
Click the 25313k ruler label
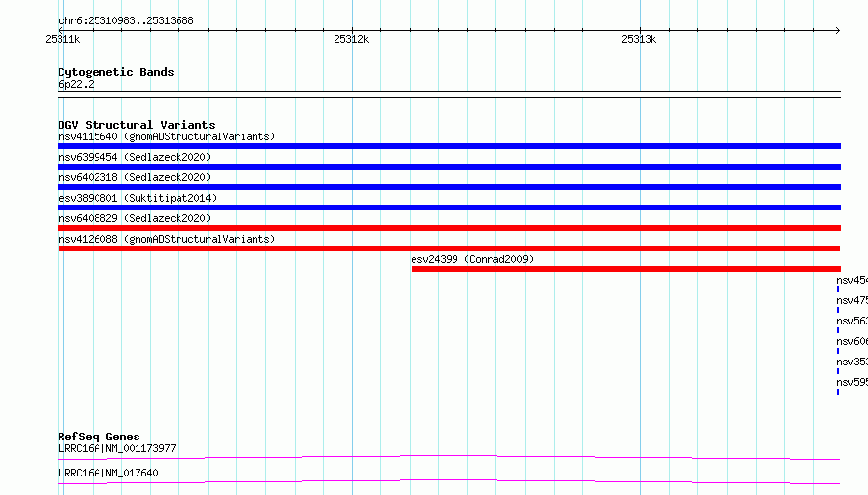pyautogui.click(x=639, y=39)
